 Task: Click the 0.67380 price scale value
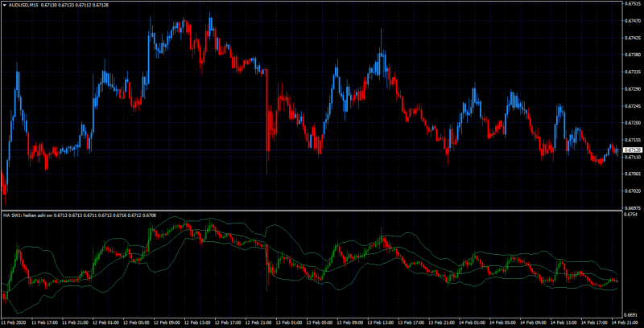(x=633, y=55)
